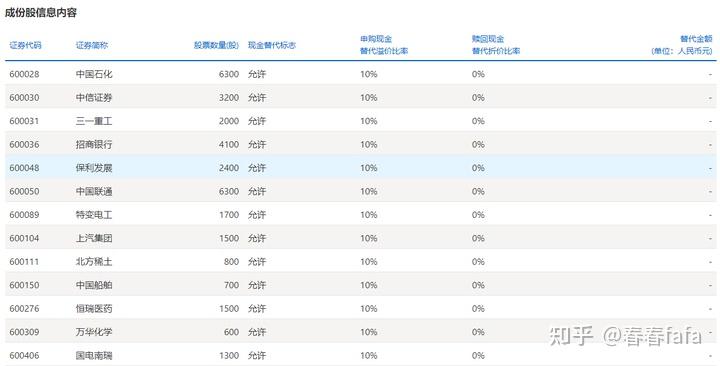Click the 3200 quantity cell

pyautogui.click(x=229, y=97)
